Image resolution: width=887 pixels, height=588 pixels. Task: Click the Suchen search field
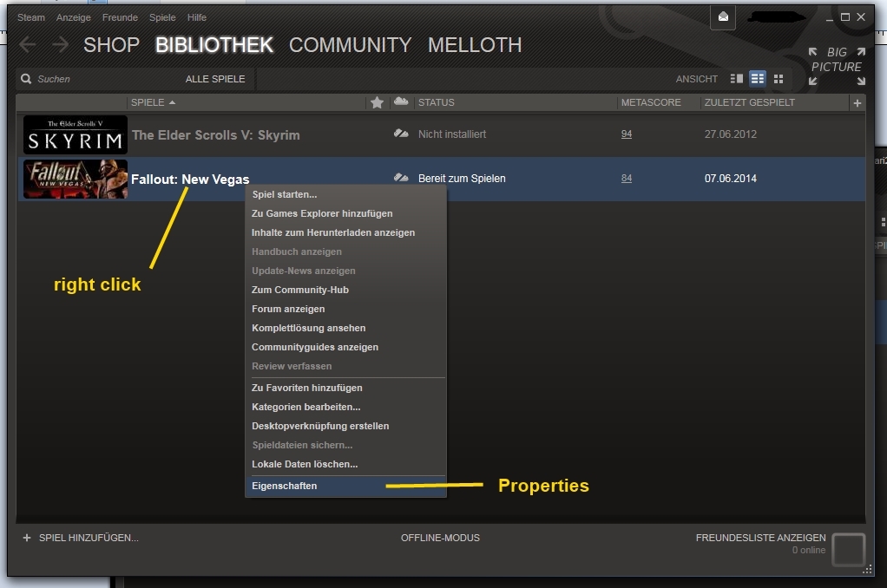coord(102,79)
